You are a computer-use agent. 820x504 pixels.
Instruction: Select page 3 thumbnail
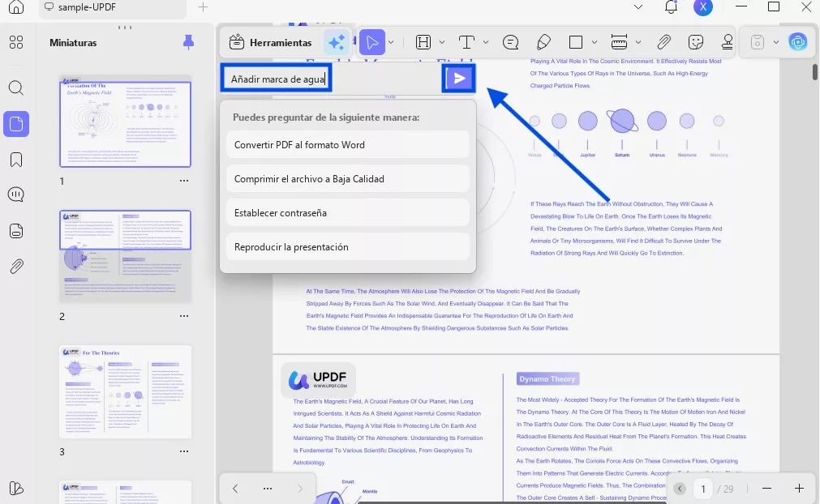pos(126,391)
